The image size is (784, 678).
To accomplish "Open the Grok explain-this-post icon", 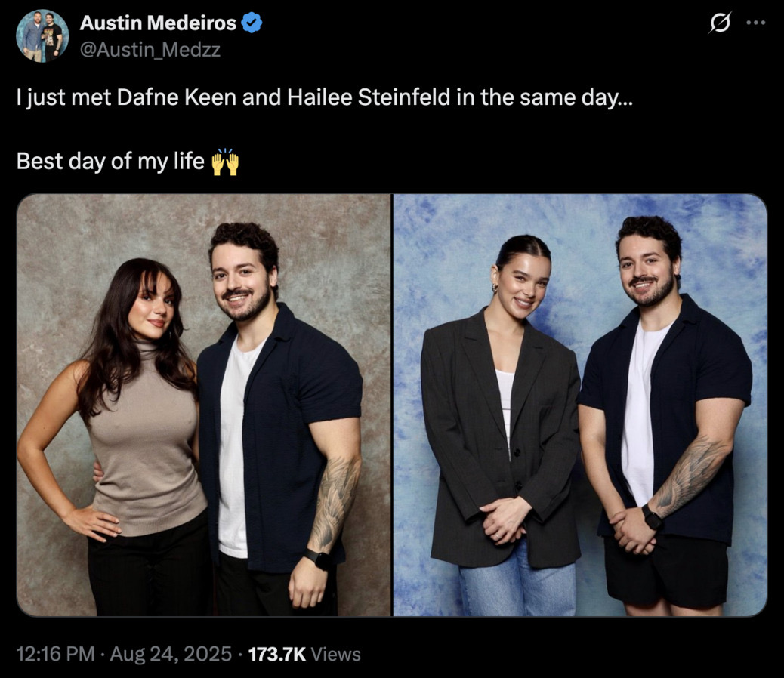I will [720, 23].
